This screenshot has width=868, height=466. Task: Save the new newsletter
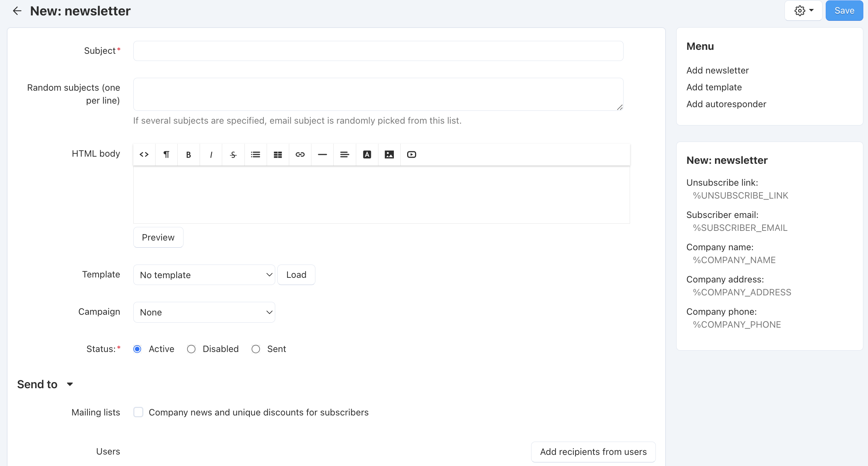coord(844,11)
